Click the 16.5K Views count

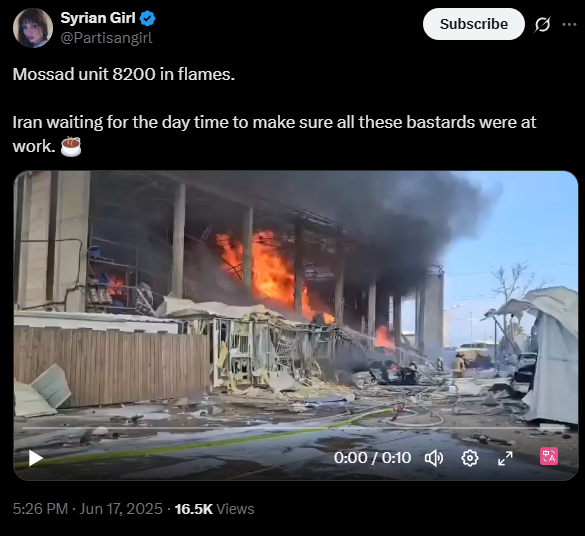pos(215,509)
